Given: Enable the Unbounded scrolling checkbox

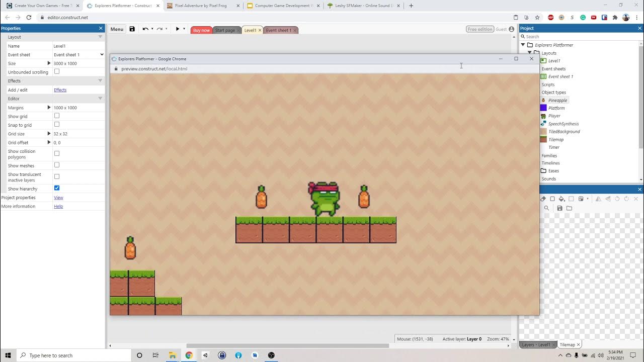Looking at the screenshot, I should point(57,72).
